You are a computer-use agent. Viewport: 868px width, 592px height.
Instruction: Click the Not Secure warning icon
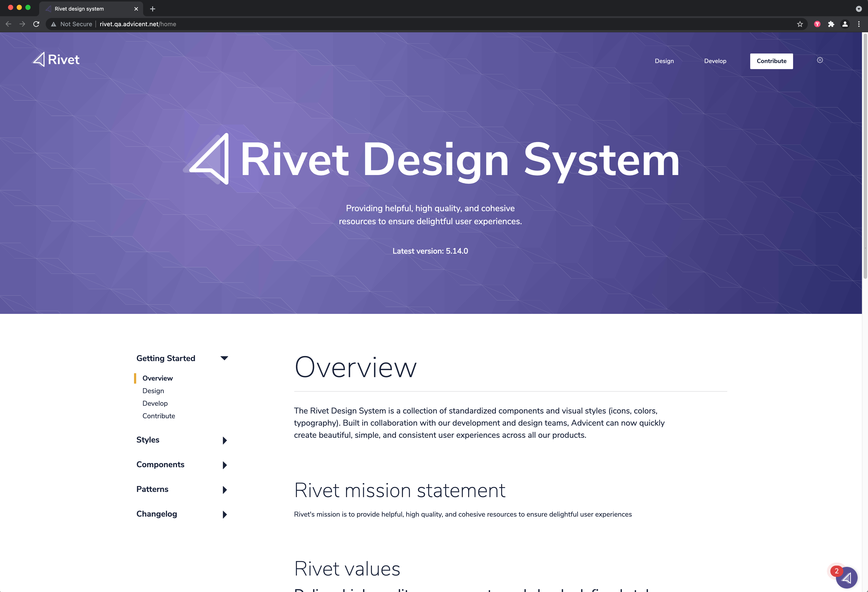[x=54, y=24]
